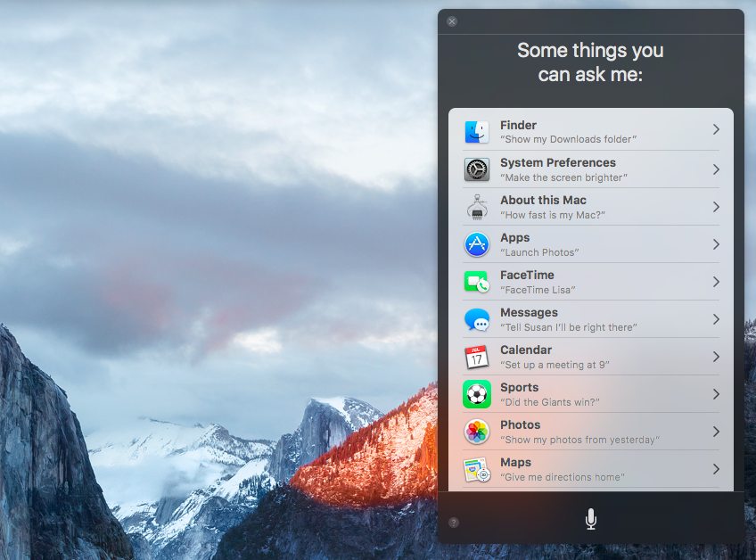The width and height of the screenshot is (756, 560).
Task: Click "Make the screen brighter" example
Action: click(564, 177)
